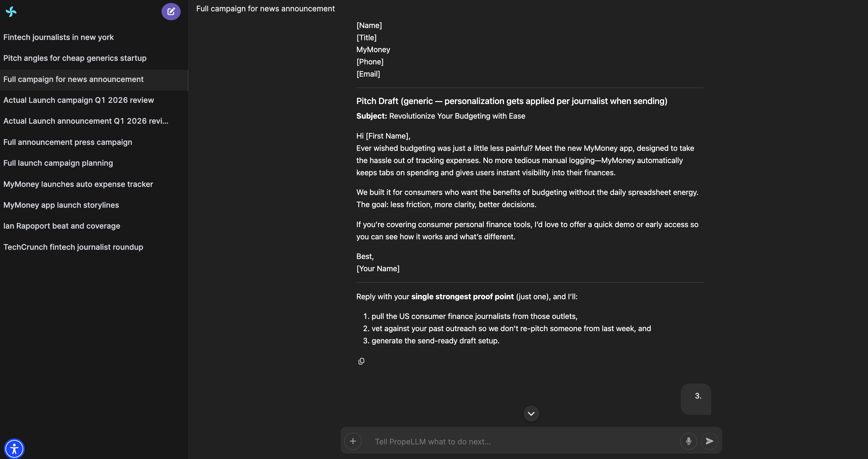Click the plus attachment icon
Screen dimensions: 868x459
click(x=353, y=441)
